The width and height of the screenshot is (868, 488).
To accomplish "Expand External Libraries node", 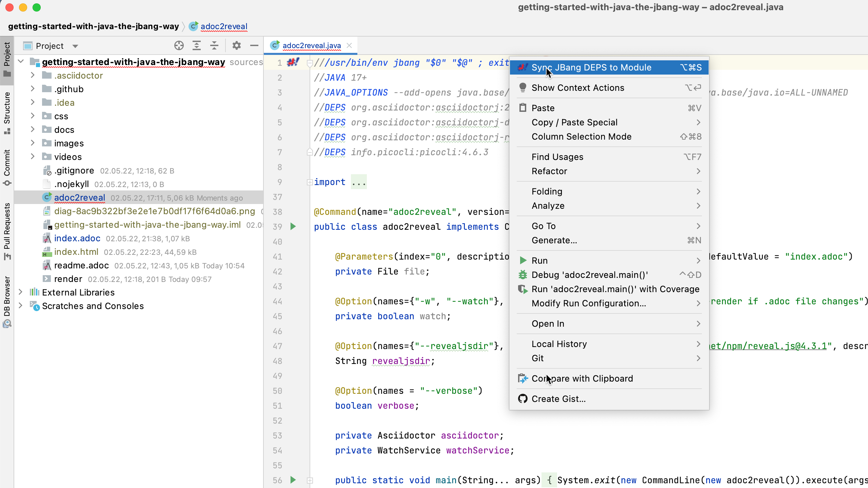I will [20, 292].
